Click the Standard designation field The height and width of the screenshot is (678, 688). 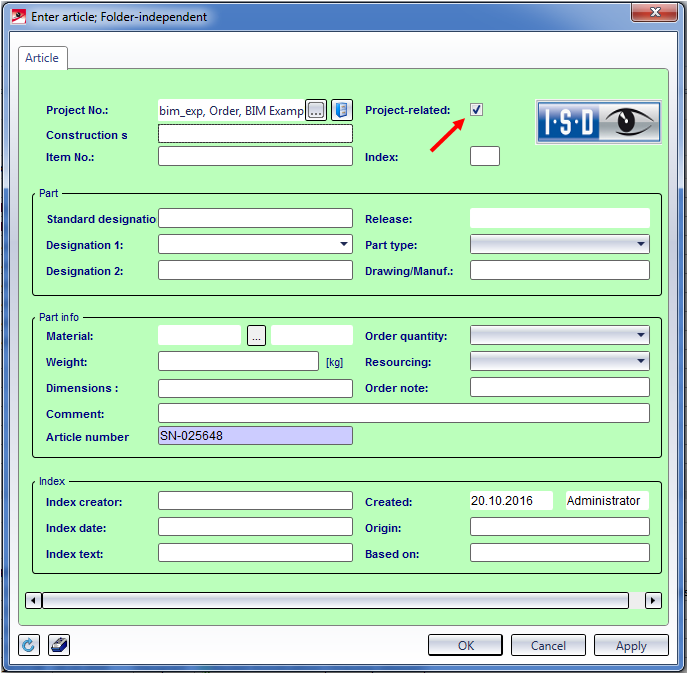pyautogui.click(x=255, y=218)
